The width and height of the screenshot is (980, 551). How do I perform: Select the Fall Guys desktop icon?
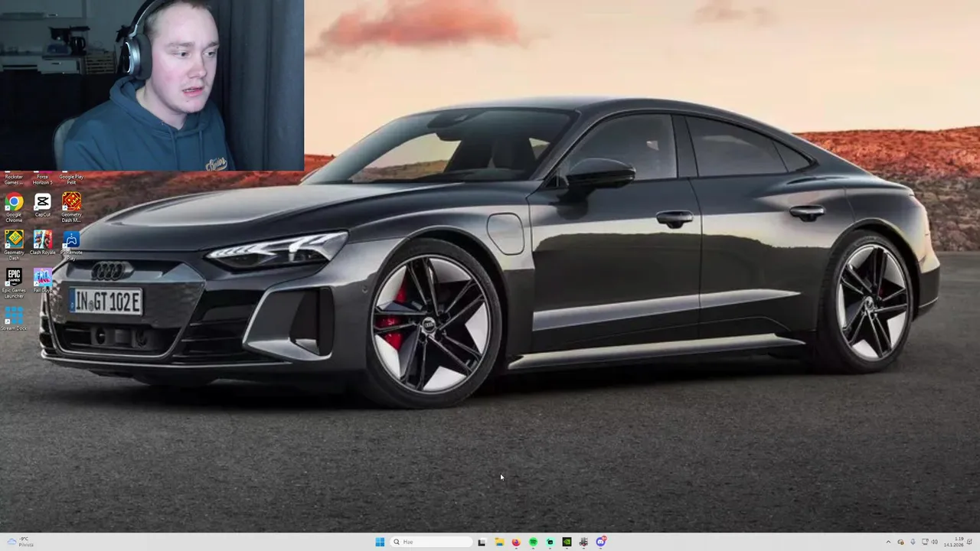tap(43, 280)
